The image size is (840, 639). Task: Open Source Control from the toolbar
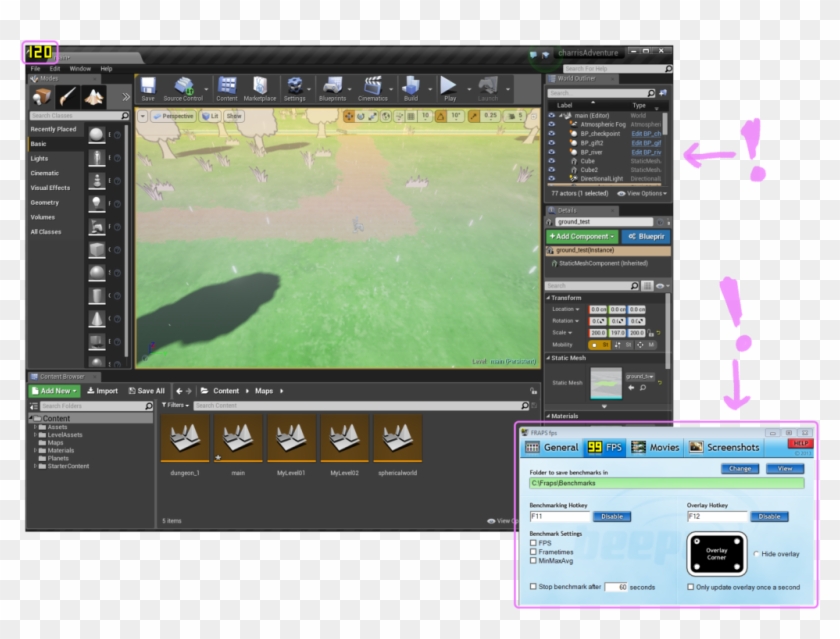click(x=184, y=88)
